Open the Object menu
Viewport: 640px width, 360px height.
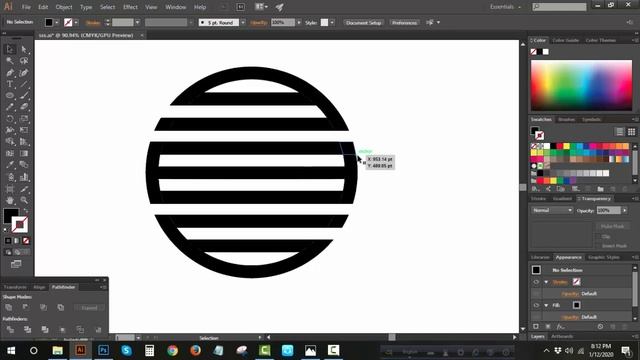(64, 7)
